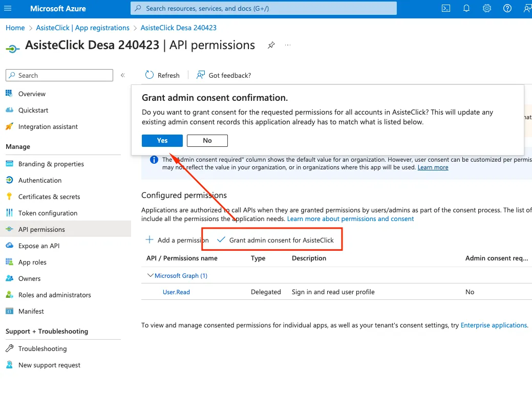
Task: Click the Expose an API icon
Action: point(9,246)
